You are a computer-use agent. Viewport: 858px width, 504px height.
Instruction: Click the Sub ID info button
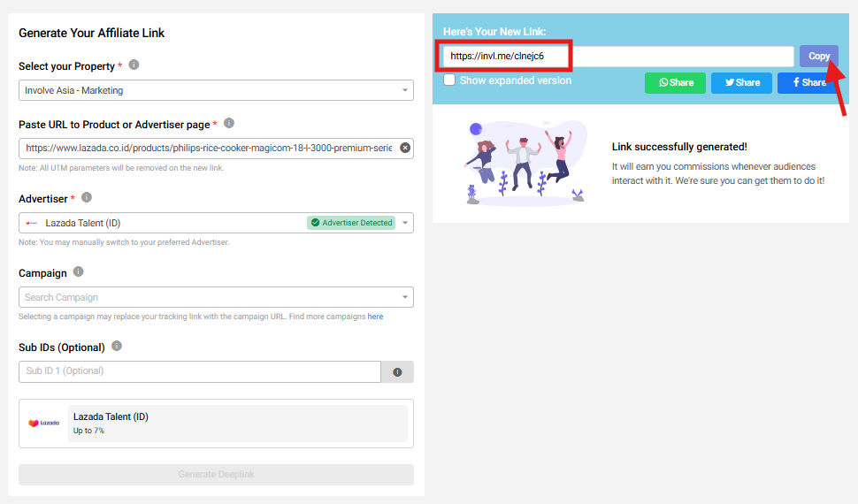397,372
